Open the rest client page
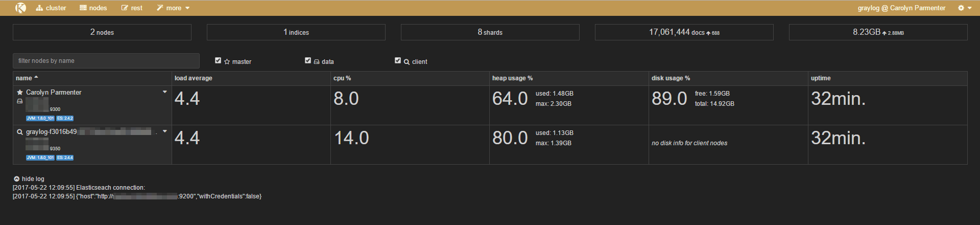 tap(132, 8)
